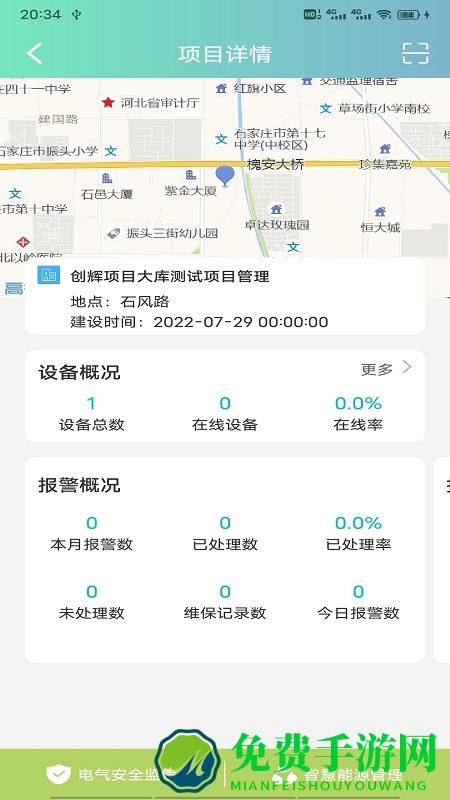Go back using the top-left arrow
This screenshot has width=450, height=800.
click(x=35, y=54)
